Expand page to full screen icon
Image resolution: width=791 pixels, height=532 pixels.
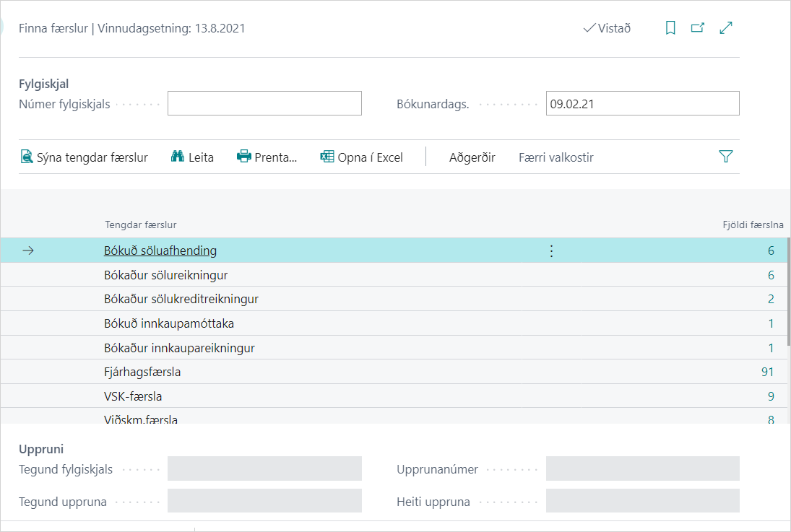[x=727, y=28]
